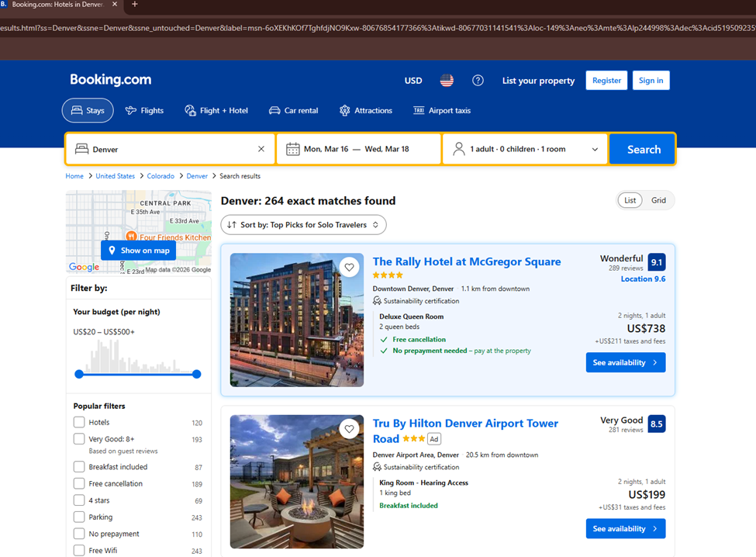The image size is (756, 557).
Task: Click the United States breadcrumb
Action: point(116,176)
